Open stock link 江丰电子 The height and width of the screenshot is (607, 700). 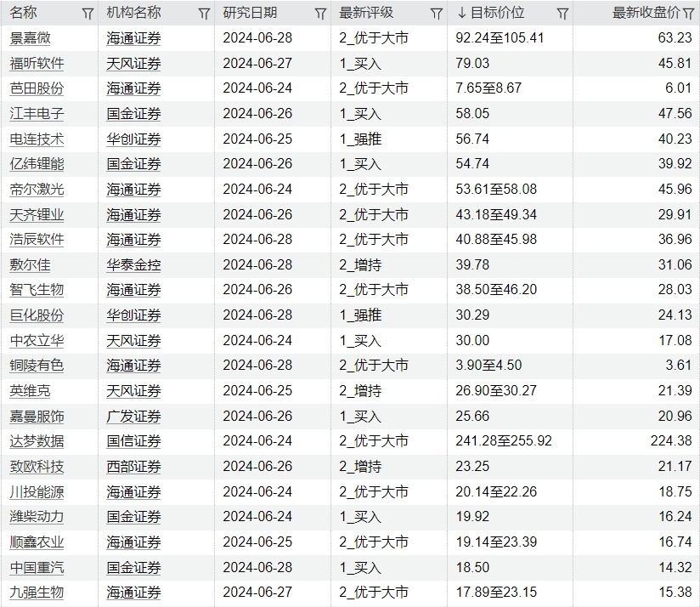[x=37, y=113]
